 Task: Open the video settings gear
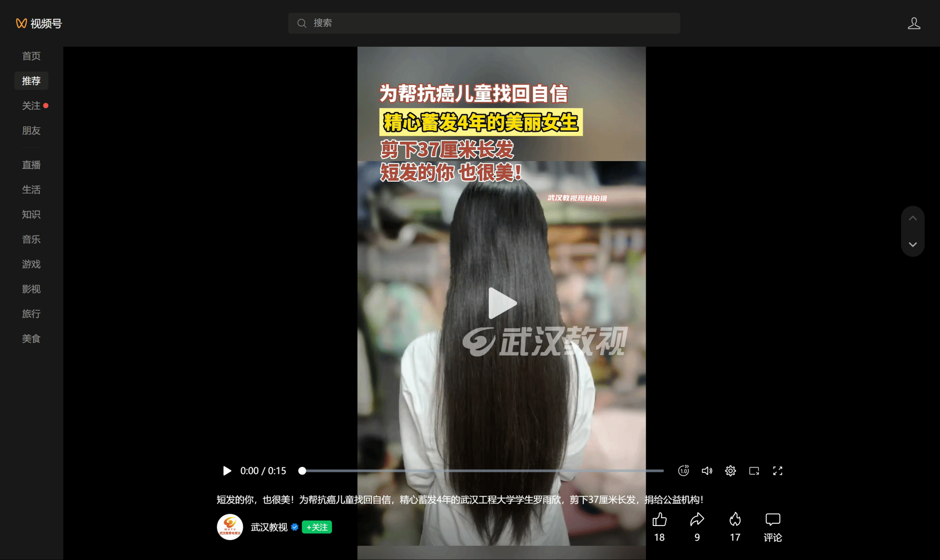[x=730, y=471]
